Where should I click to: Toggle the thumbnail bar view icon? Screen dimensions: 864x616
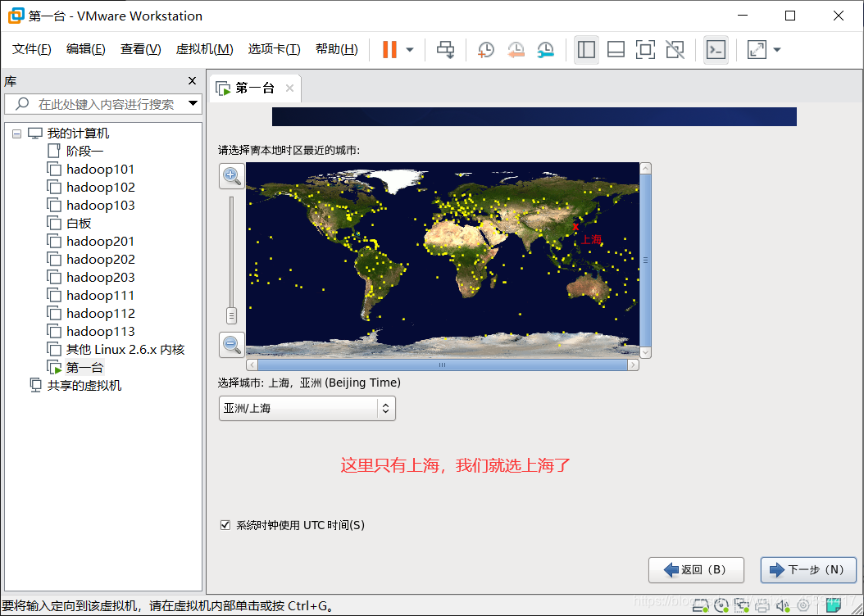click(x=616, y=49)
